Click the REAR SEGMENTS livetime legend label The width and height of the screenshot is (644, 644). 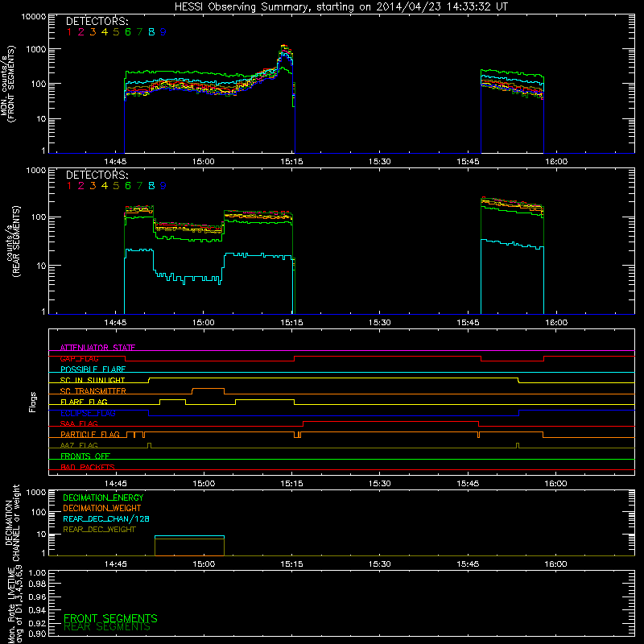click(x=107, y=627)
